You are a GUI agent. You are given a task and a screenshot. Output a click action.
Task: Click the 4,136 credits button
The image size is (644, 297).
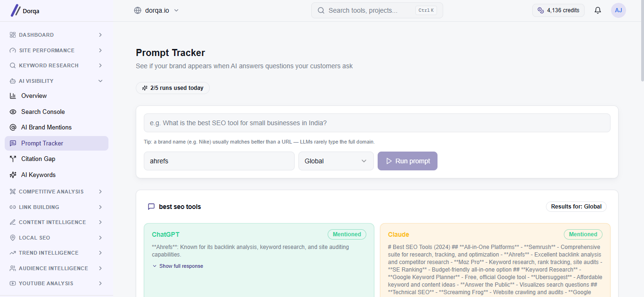(x=559, y=10)
